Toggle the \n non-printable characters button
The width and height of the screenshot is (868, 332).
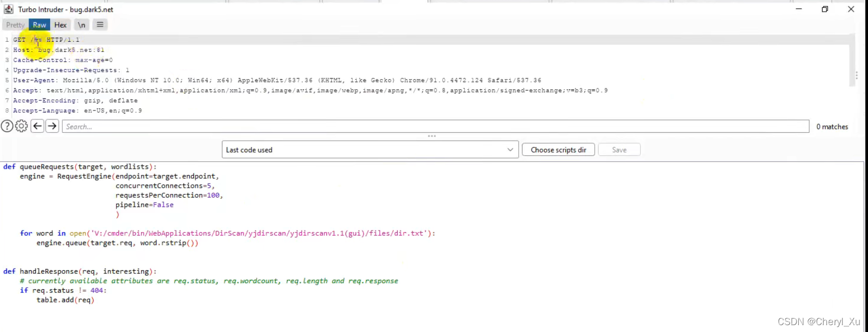coord(81,25)
